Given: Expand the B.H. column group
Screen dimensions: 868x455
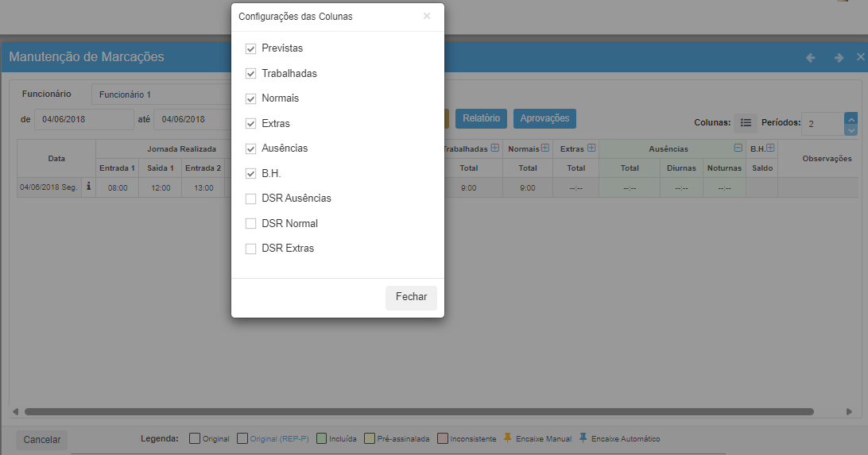Looking at the screenshot, I should pyautogui.click(x=770, y=148).
